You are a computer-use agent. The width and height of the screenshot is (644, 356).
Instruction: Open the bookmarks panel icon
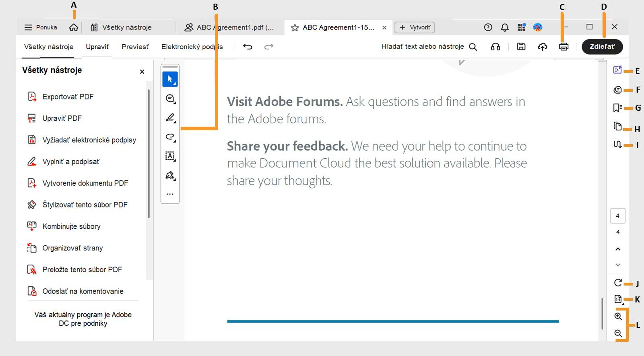tap(617, 108)
